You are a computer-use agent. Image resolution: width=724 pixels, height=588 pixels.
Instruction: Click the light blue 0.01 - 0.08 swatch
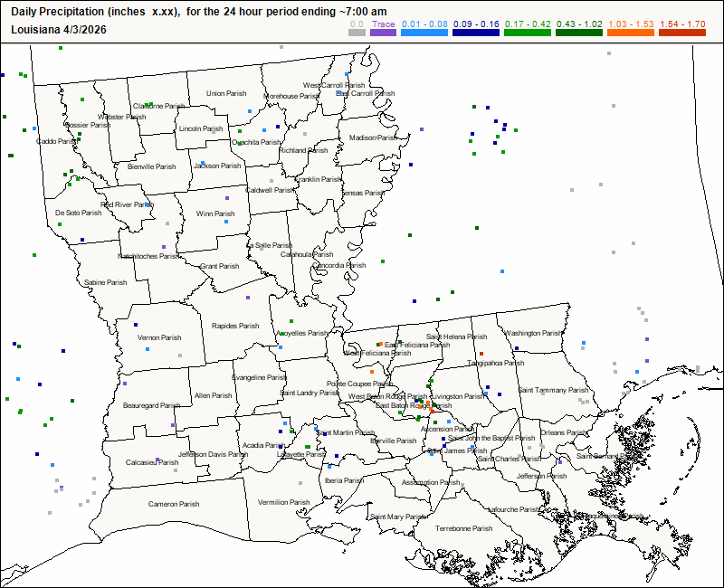point(424,33)
